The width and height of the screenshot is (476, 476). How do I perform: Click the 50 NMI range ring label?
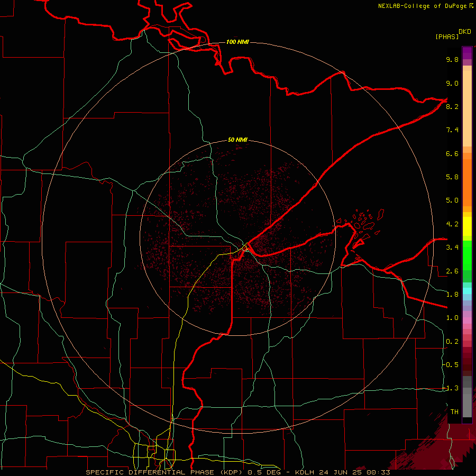[237, 140]
